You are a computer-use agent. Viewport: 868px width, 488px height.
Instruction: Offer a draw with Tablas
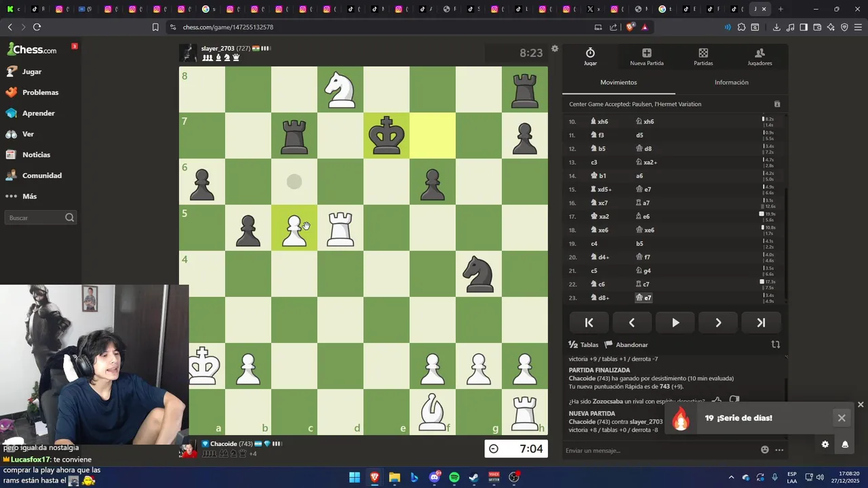(x=583, y=345)
